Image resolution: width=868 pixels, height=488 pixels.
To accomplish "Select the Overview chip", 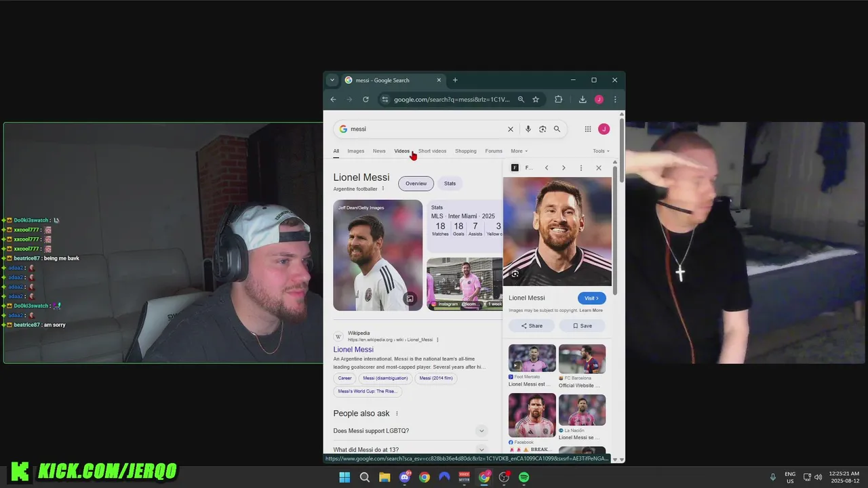I will pos(416,184).
